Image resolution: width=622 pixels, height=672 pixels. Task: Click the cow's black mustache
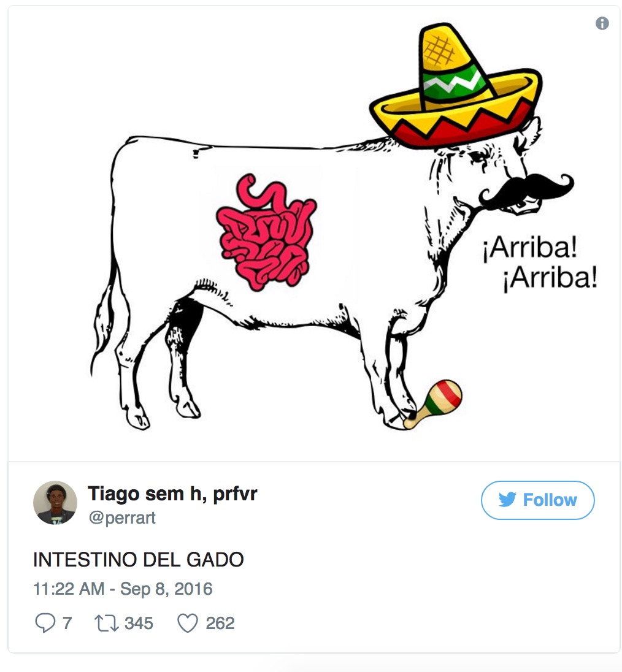pyautogui.click(x=526, y=189)
